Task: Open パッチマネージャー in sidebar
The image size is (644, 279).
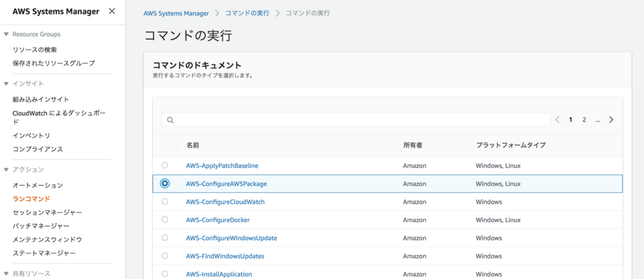Action: 41,226
